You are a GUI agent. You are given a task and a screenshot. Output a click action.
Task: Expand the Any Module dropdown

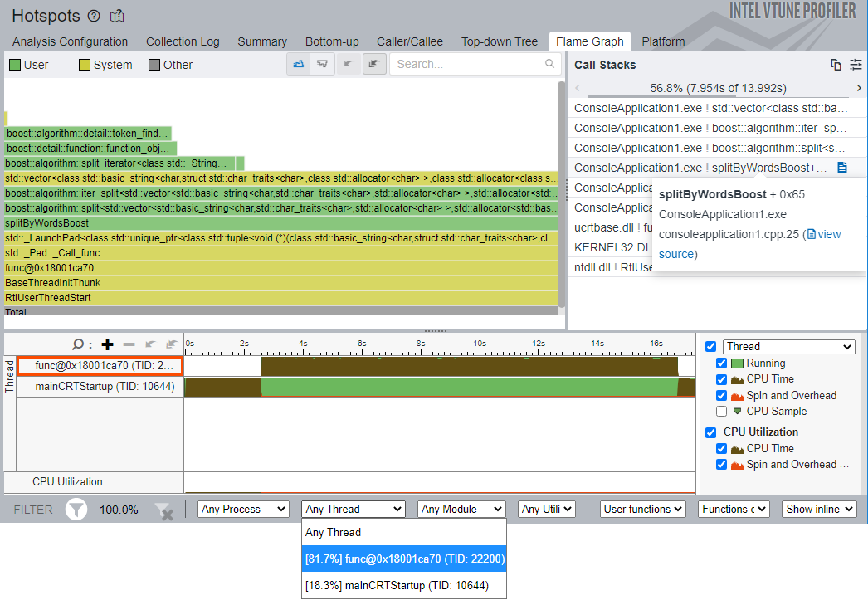(461, 510)
